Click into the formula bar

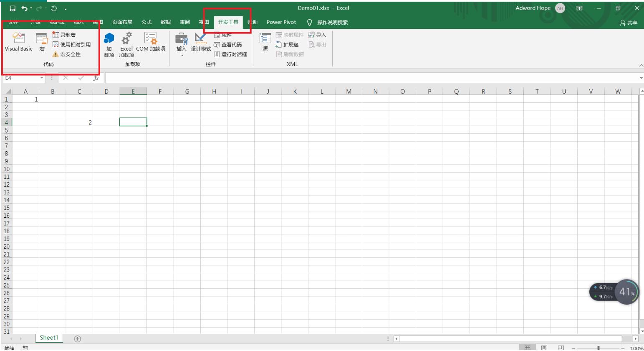(x=371, y=78)
